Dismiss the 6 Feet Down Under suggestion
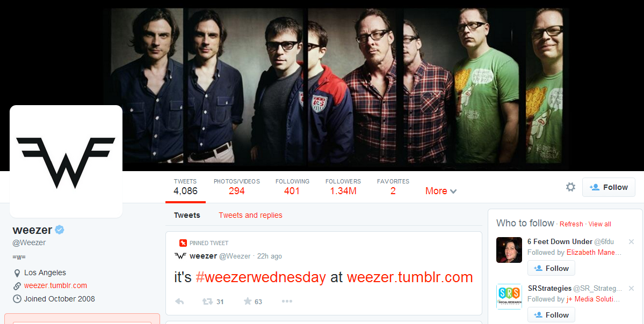This screenshot has height=324, width=644. point(631,241)
